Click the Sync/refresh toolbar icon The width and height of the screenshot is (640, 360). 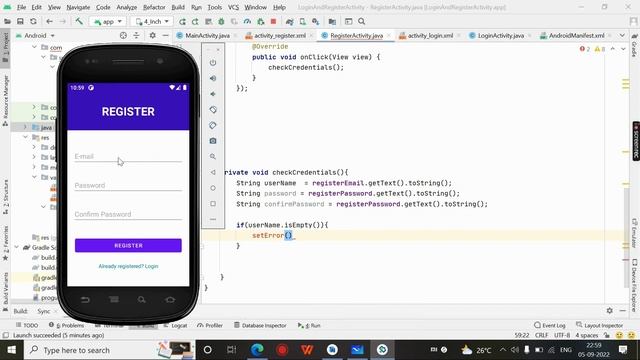(33, 22)
